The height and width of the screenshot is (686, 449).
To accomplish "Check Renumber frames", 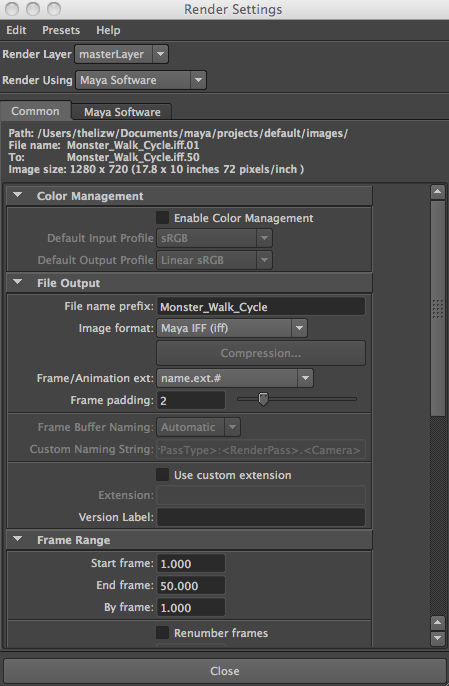I will pyautogui.click(x=162, y=632).
